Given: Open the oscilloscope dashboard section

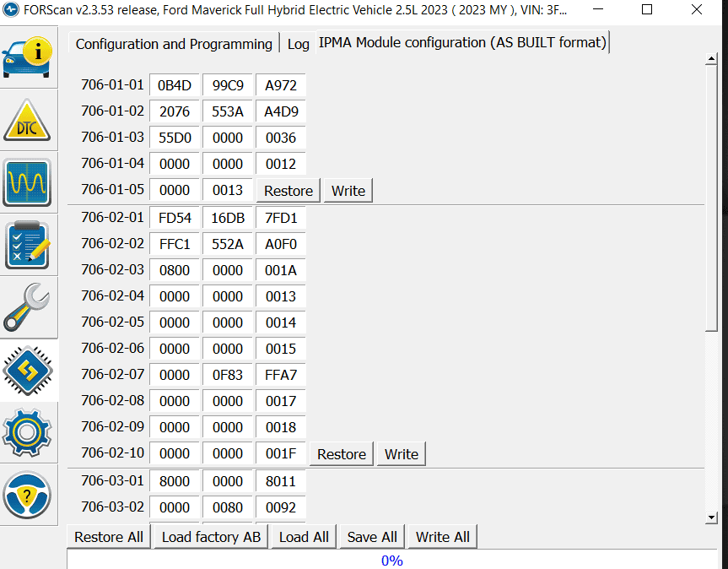Looking at the screenshot, I should (x=27, y=182).
